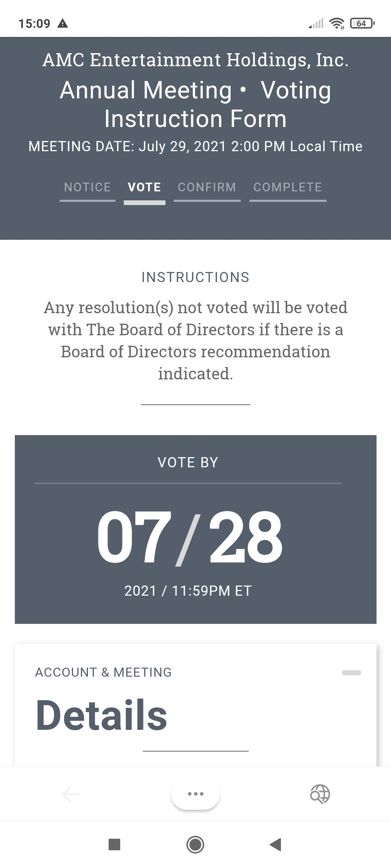Image resolution: width=391 pixels, height=868 pixels.
Task: Go to the CONFIRM step tab
Action: (207, 187)
